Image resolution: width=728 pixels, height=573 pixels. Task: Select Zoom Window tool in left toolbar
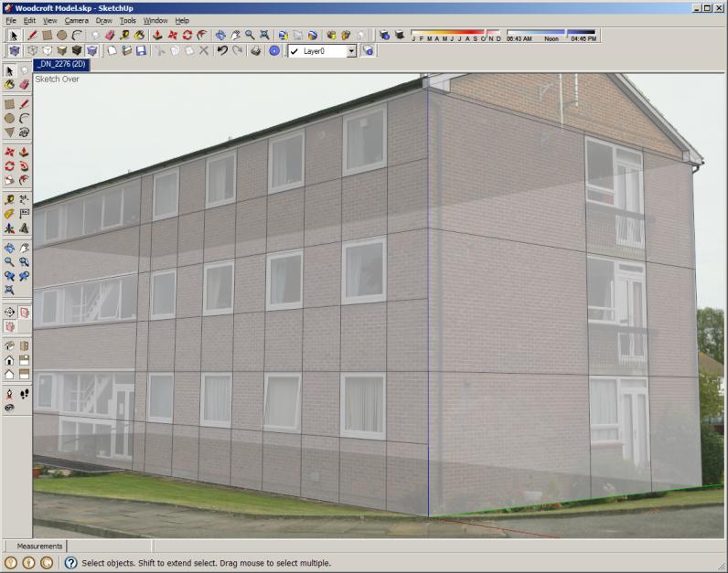(x=24, y=261)
